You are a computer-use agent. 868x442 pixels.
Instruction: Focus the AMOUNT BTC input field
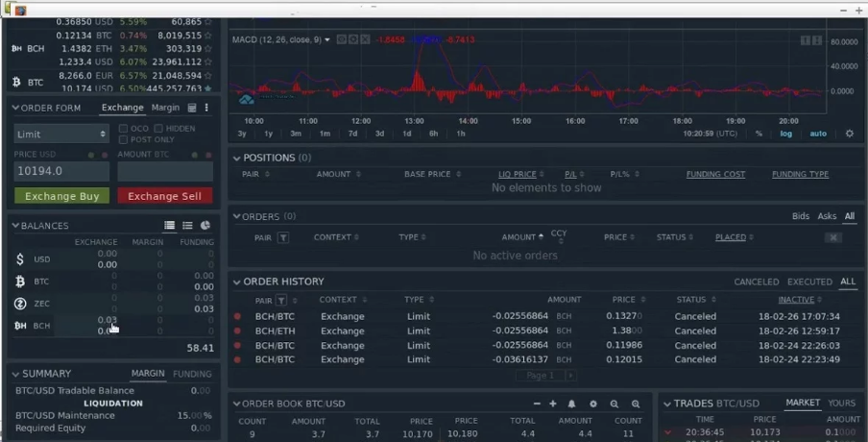tap(165, 171)
